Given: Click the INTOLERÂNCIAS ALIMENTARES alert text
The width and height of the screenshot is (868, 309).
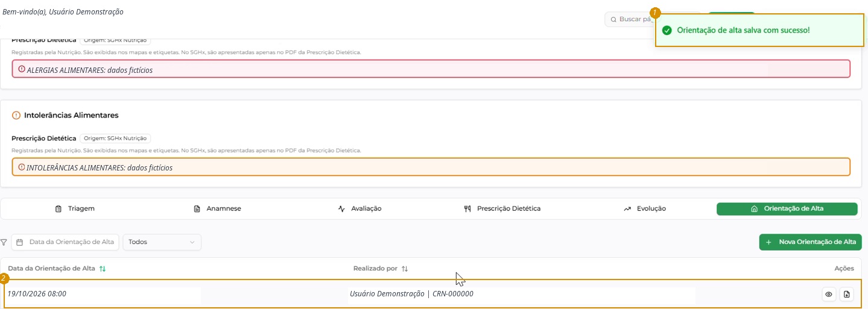Looking at the screenshot, I should (x=100, y=167).
